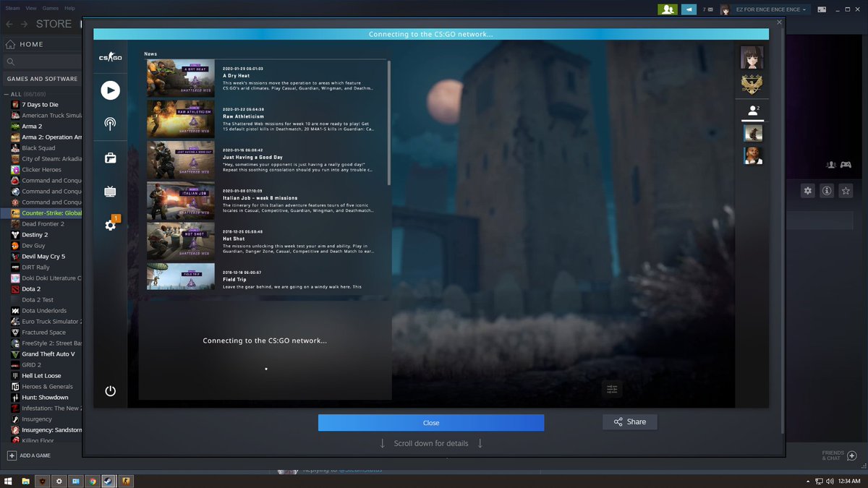Click the news list scrollbar
The image size is (868, 488).
pos(390,121)
